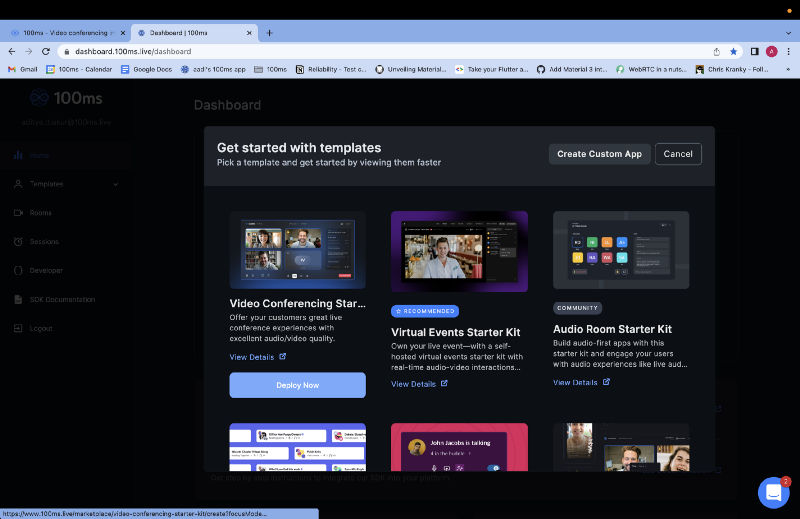Select the Audio Room Starter Kit thumbnail
Viewport: 800px width, 519px height.
pyautogui.click(x=621, y=250)
